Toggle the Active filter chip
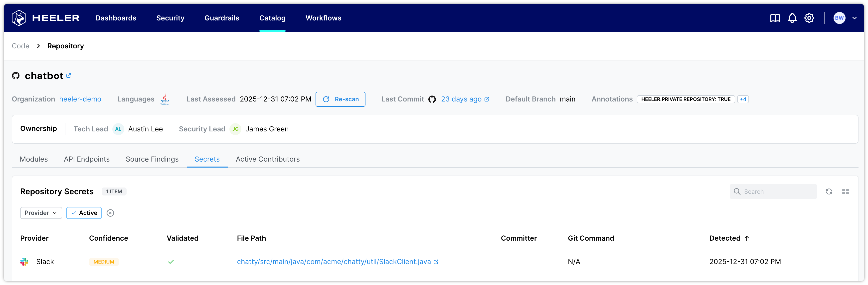The image size is (868, 285). tap(84, 213)
